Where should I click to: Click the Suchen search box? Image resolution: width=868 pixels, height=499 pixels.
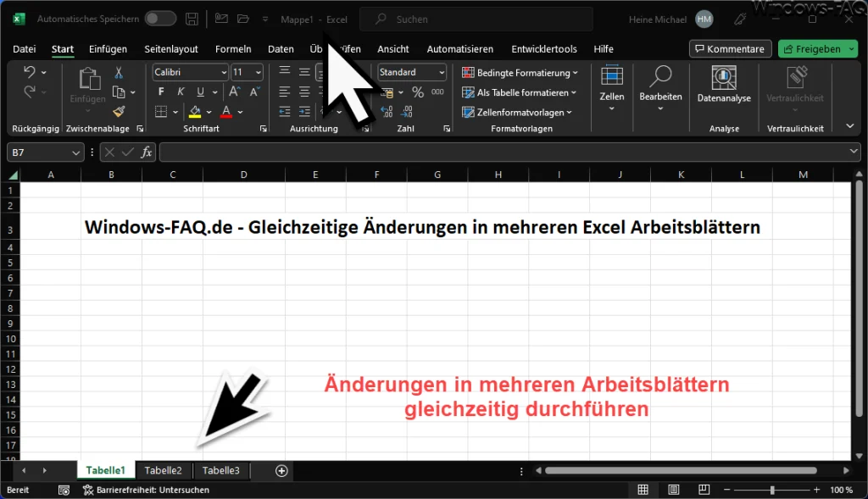coord(476,19)
